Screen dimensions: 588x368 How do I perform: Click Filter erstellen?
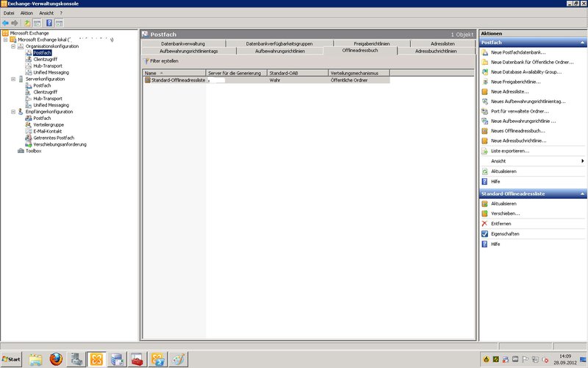click(x=161, y=61)
